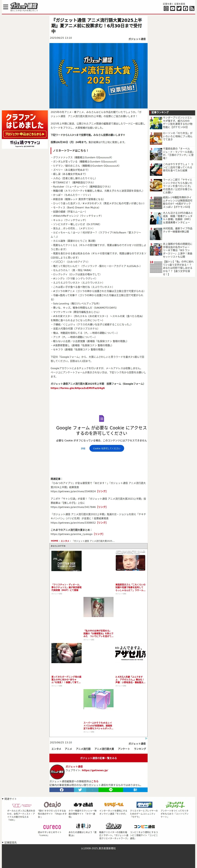The image size is (197, 868).
Task: Open the forms.gle voting form link
Action: (78, 388)
